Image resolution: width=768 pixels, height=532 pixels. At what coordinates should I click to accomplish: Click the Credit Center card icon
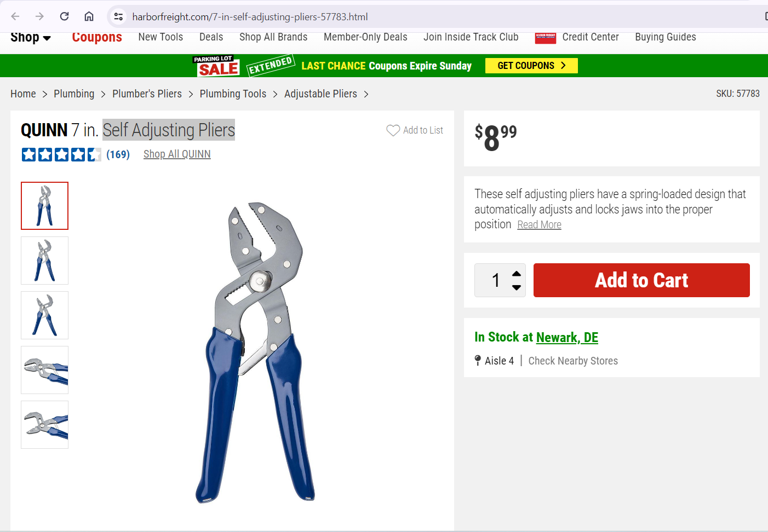[x=545, y=37]
